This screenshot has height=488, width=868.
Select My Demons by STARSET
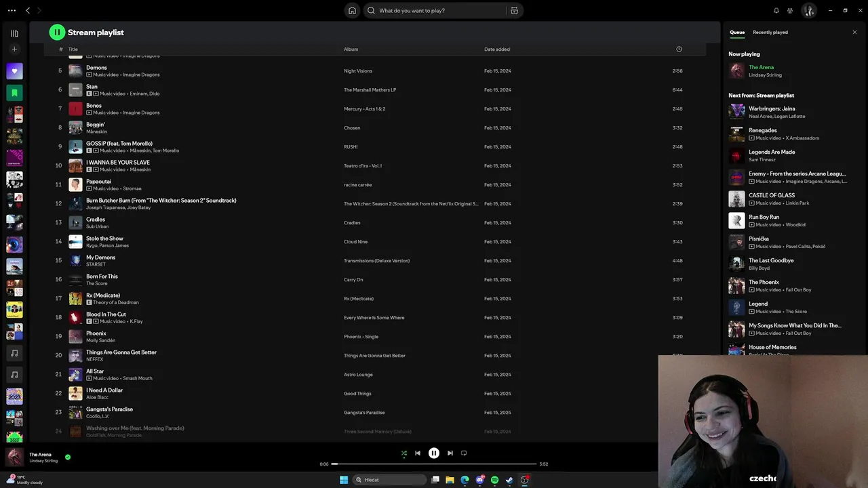point(100,258)
